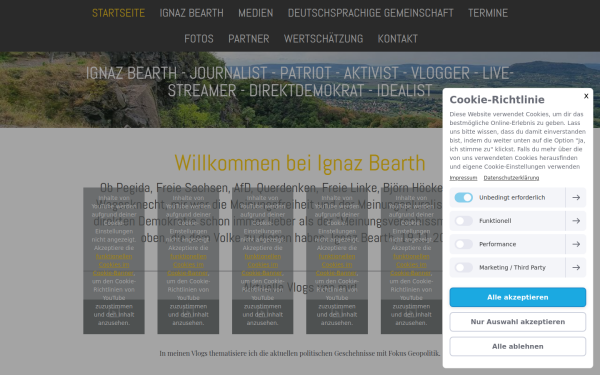Open the Kontakt menu item

click(x=398, y=39)
